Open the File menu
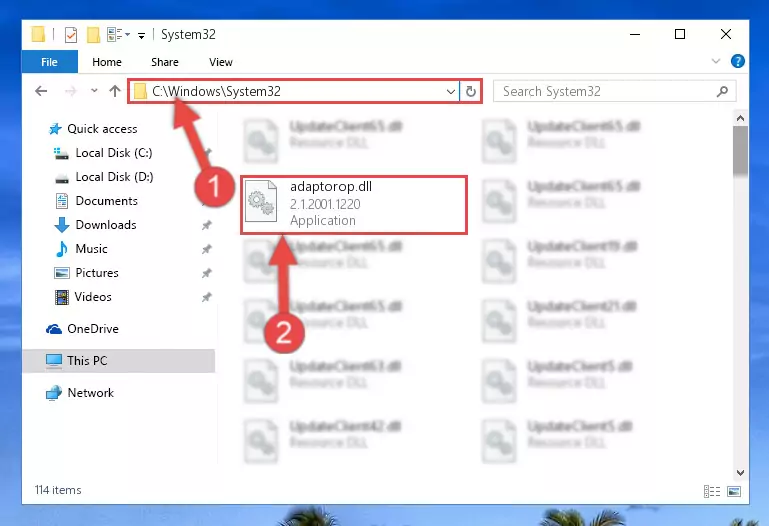Viewport: 769px width, 526px height. (x=49, y=62)
